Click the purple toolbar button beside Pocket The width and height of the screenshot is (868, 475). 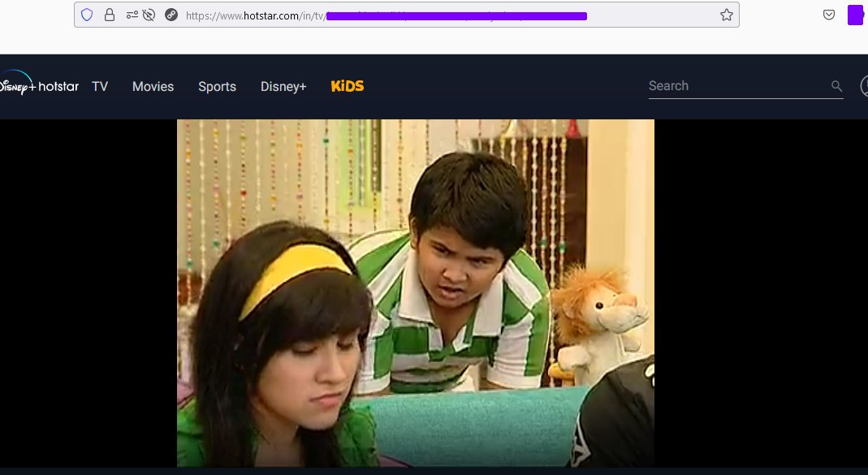(x=855, y=15)
